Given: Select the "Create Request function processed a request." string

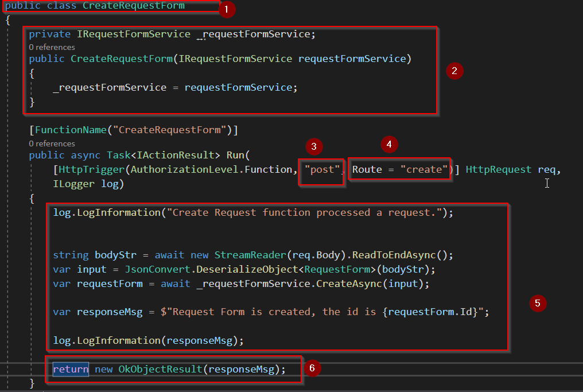Looking at the screenshot, I should [304, 213].
